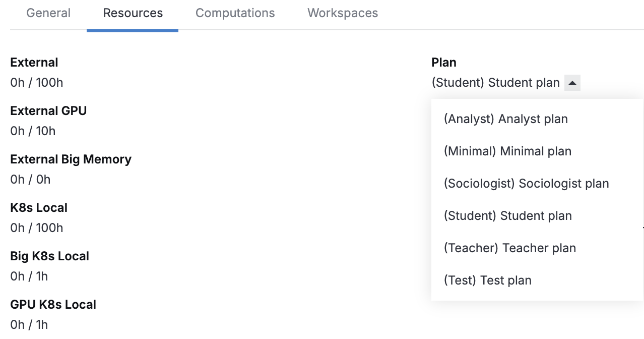644x339 pixels.
Task: Collapse the Plan dropdown arrow
Action: coord(572,82)
